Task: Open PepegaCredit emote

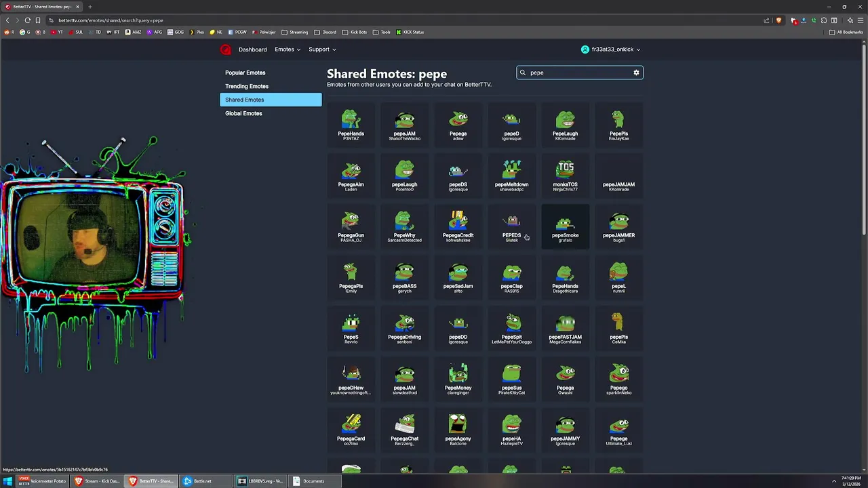Action: coord(458,226)
